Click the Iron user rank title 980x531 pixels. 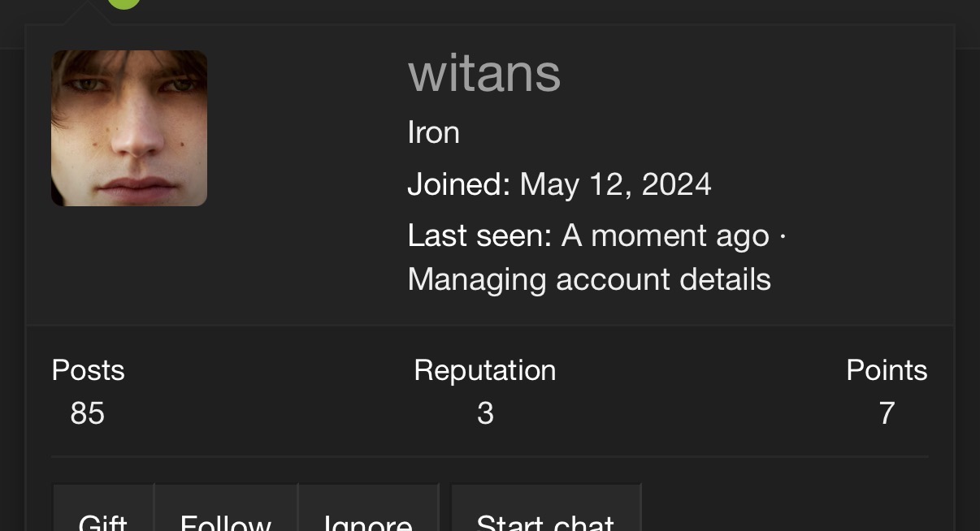433,132
